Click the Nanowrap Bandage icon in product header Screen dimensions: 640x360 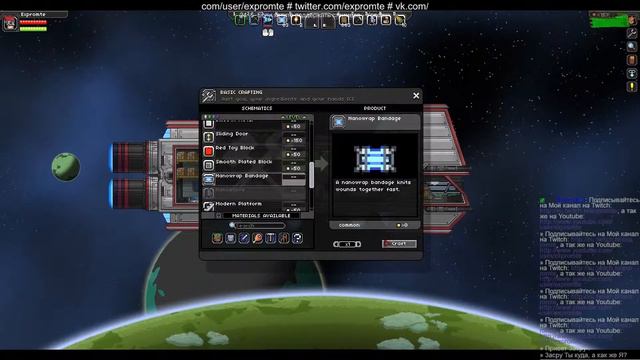click(338, 122)
